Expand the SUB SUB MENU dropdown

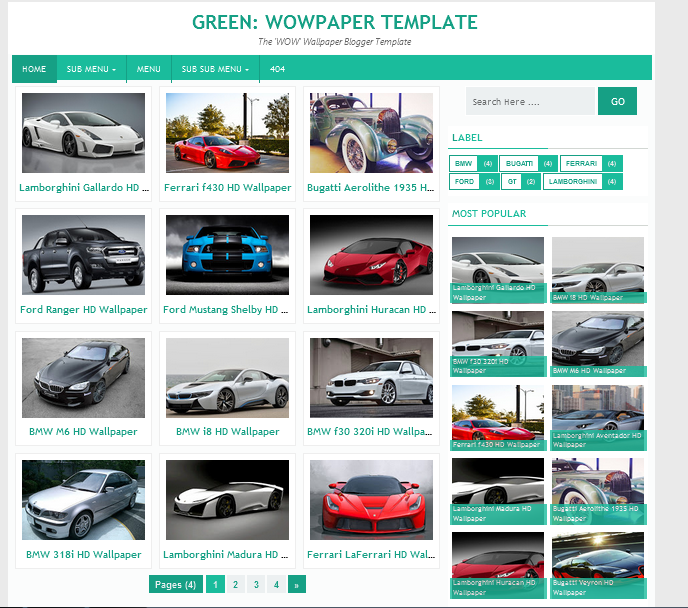click(215, 69)
